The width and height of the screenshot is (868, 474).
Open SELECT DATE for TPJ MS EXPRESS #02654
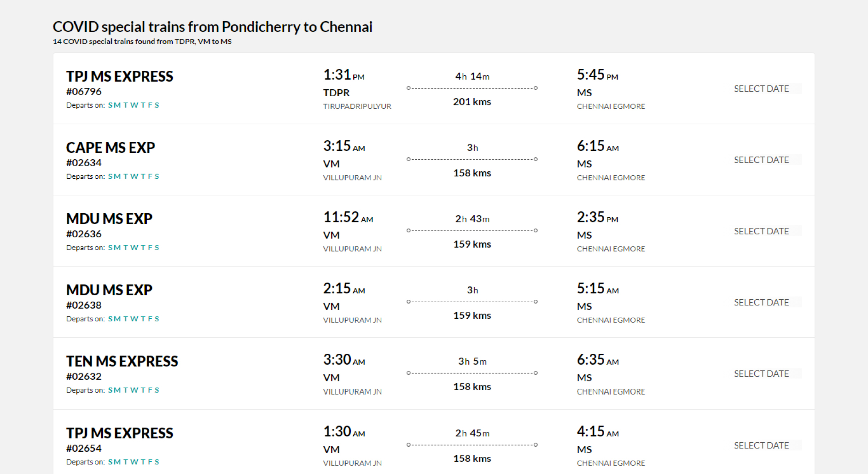click(x=761, y=445)
